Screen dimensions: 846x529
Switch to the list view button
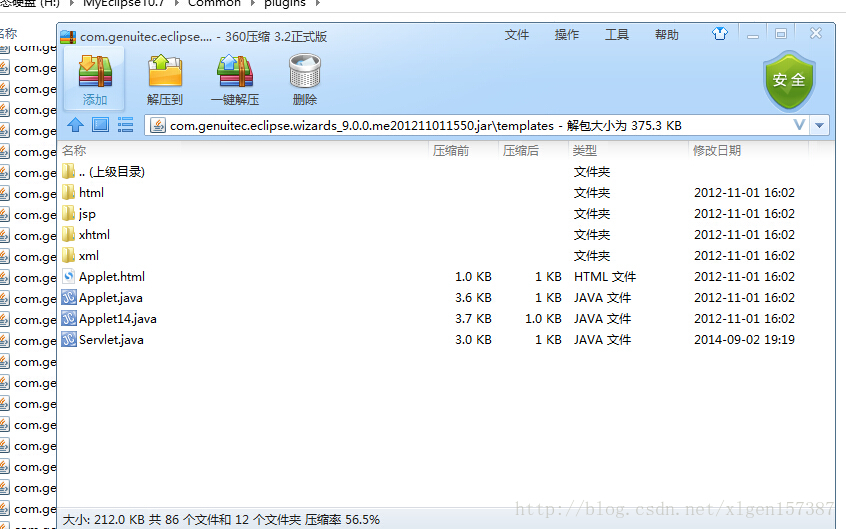click(x=125, y=125)
